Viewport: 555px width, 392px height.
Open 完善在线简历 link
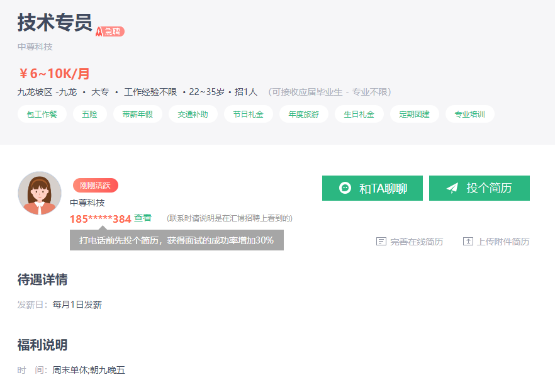pyautogui.click(x=417, y=242)
